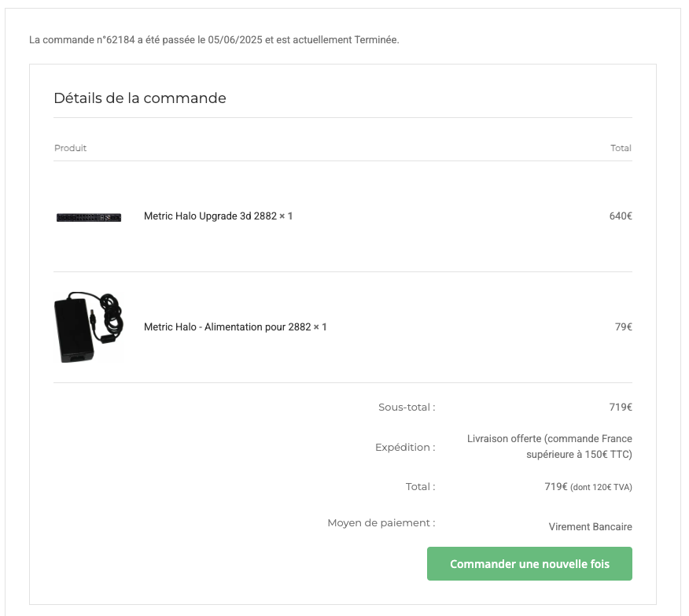Viewport: 689px width, 616px height.
Task: Click the Détails de la commande heading
Action: [140, 98]
